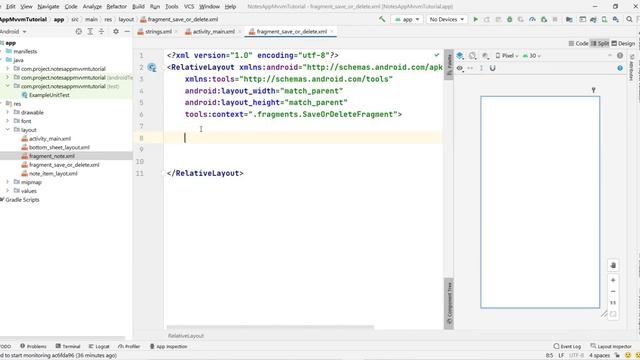Set preview zoom to 1:1
The width and height of the screenshot is (640, 360).
613,303
